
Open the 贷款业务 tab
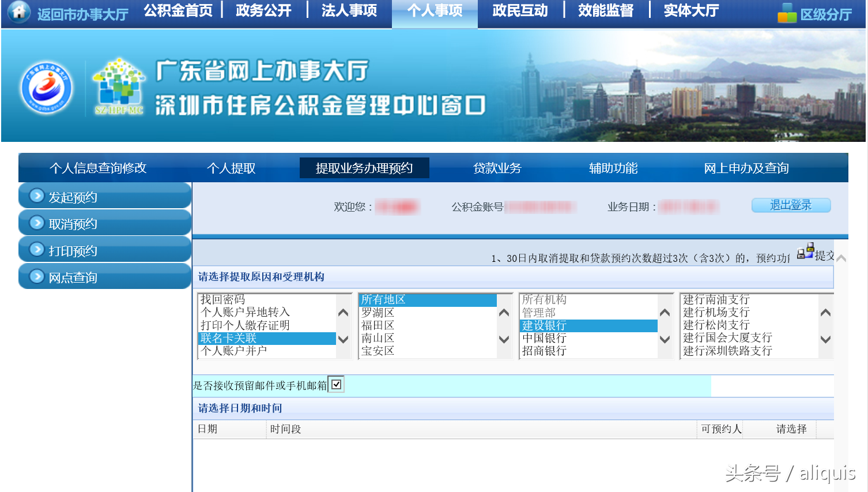tap(497, 167)
